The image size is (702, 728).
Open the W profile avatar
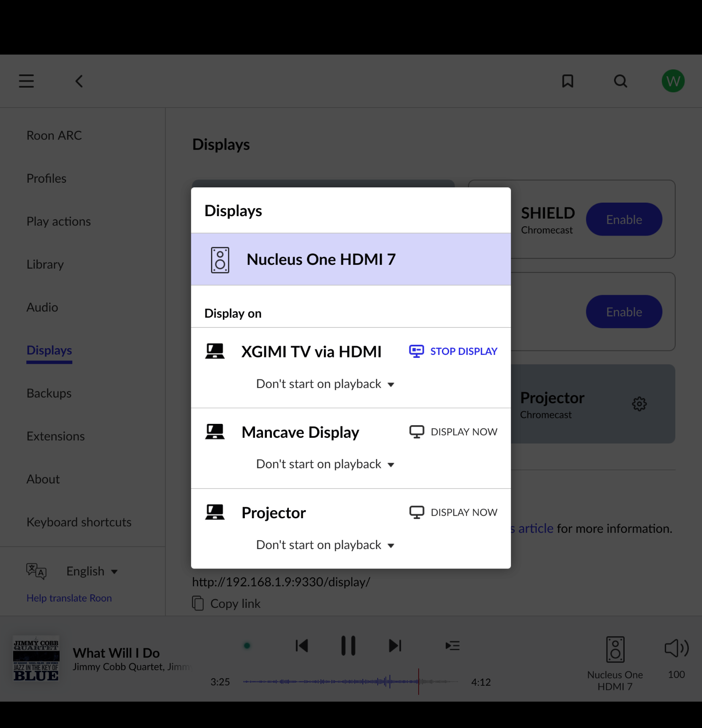[x=673, y=81]
